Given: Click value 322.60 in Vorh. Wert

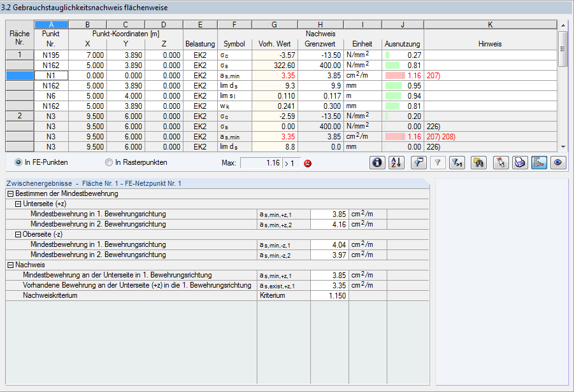Looking at the screenshot, I should (275, 66).
